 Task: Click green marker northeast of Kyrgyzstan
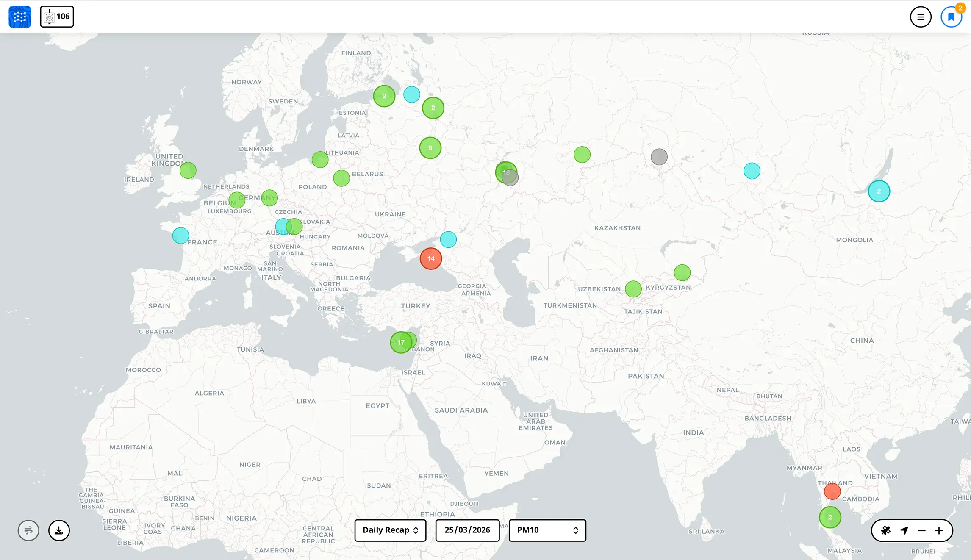click(x=682, y=273)
